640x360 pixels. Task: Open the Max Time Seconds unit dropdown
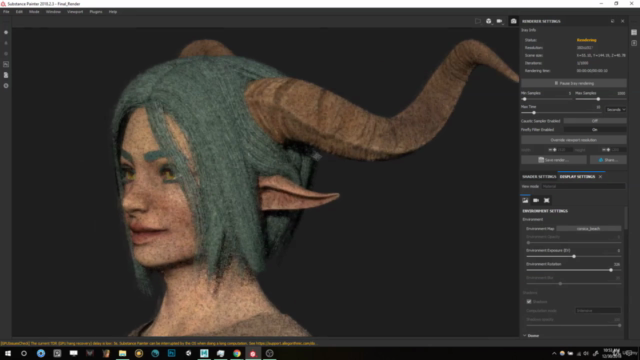pyautogui.click(x=616, y=109)
